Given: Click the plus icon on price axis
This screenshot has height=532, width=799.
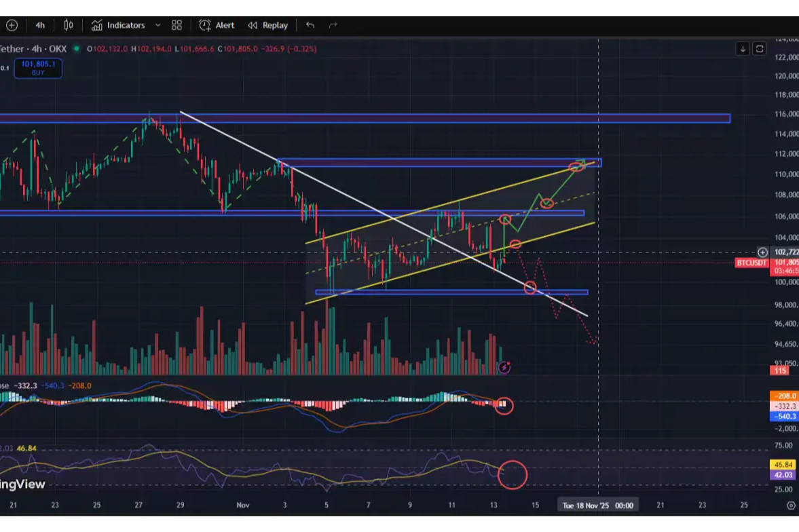Looking at the screenshot, I should 763,252.
